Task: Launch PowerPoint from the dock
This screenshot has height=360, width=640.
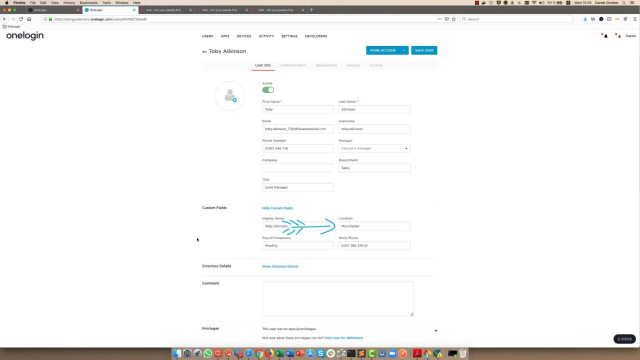Action: coord(300,353)
